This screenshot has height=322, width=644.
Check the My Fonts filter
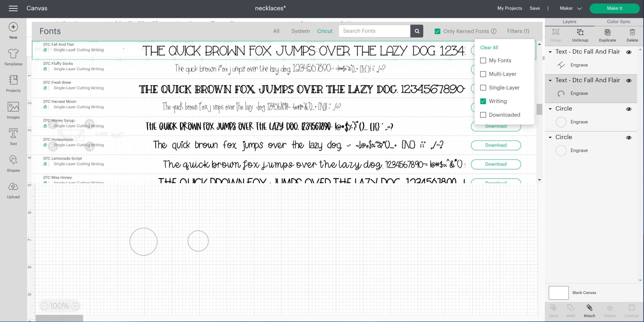click(x=483, y=60)
